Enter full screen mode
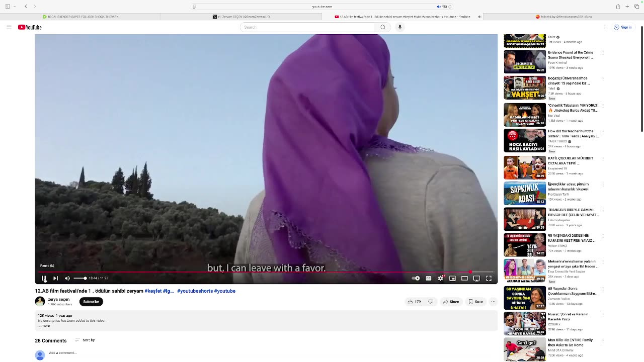This screenshot has width=644, height=362. [489, 278]
